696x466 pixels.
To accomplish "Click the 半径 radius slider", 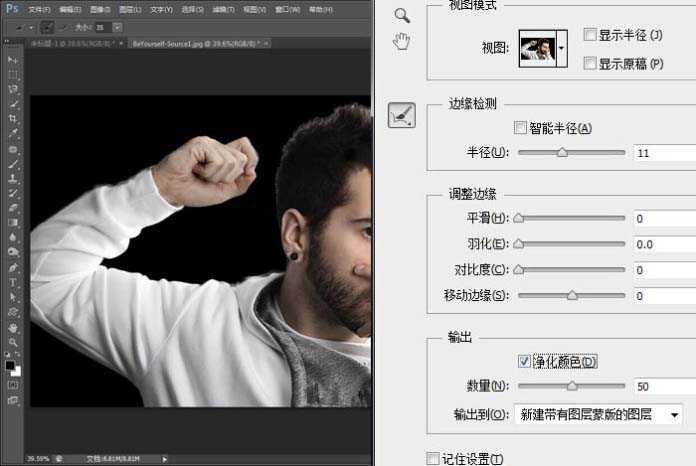I will click(x=562, y=153).
